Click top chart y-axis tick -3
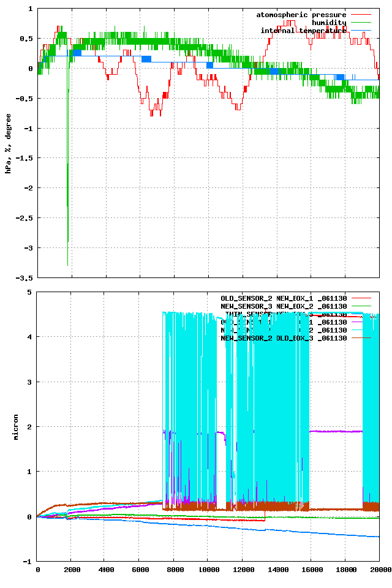This screenshot has width=392, height=588. point(29,248)
